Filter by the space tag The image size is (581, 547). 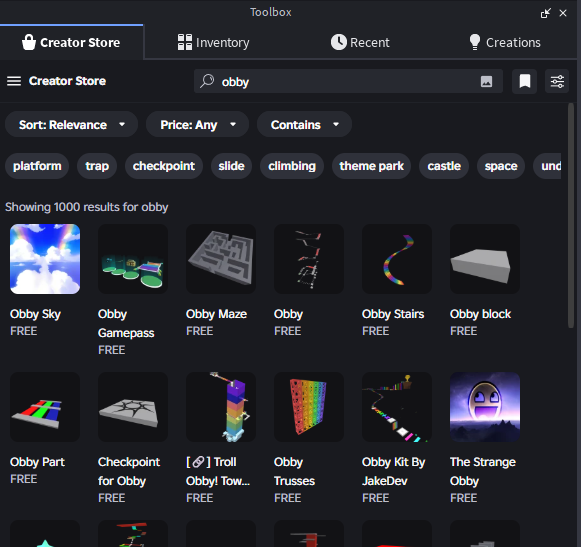tap(501, 166)
